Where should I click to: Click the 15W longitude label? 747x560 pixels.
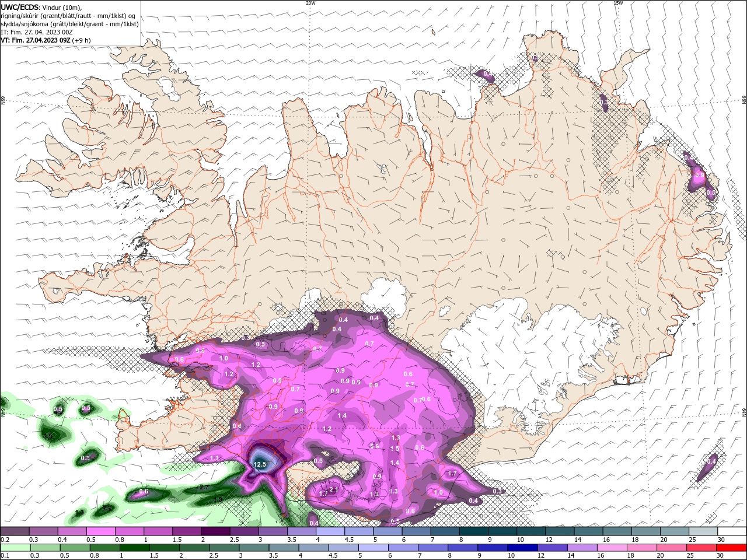(x=618, y=3)
